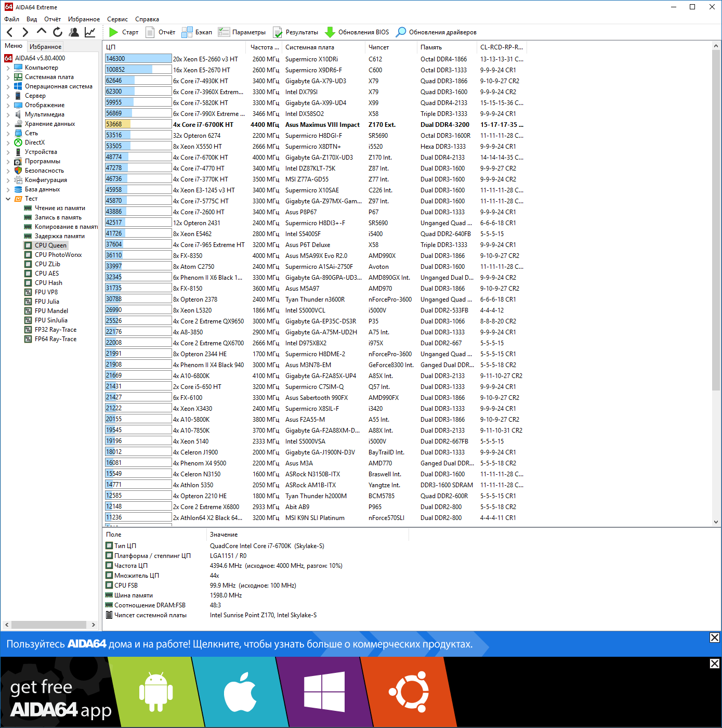Click the Windows logo in the ad banner
The image size is (722, 728).
point(324,692)
